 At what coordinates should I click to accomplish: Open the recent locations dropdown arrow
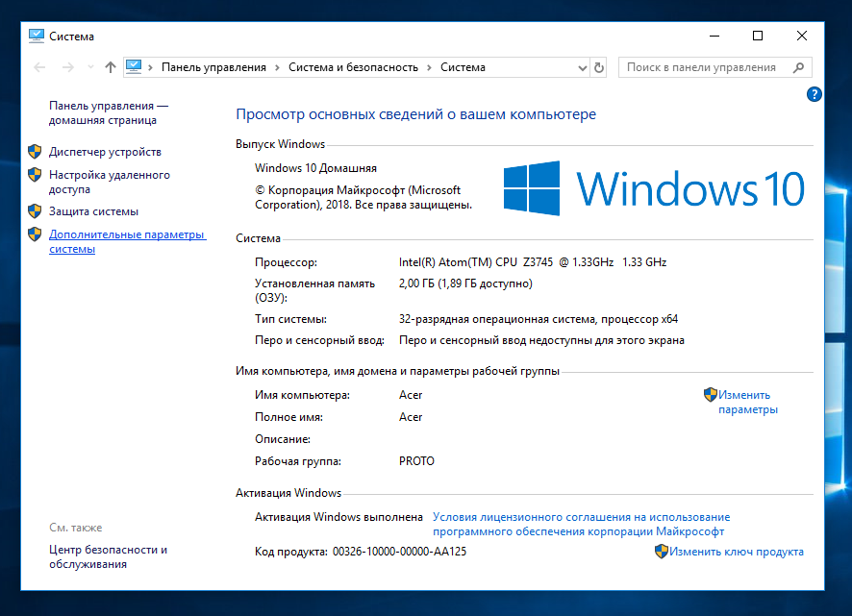pos(90,67)
